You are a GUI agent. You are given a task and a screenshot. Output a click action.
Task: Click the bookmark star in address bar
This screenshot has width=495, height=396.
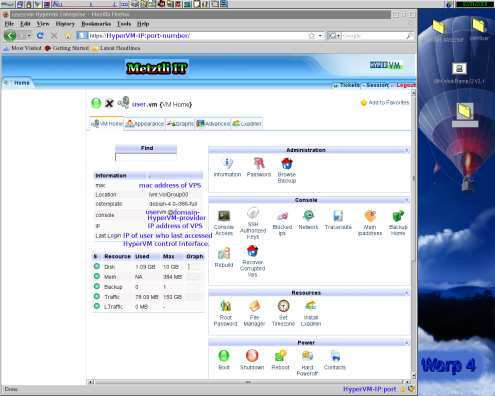coord(311,36)
